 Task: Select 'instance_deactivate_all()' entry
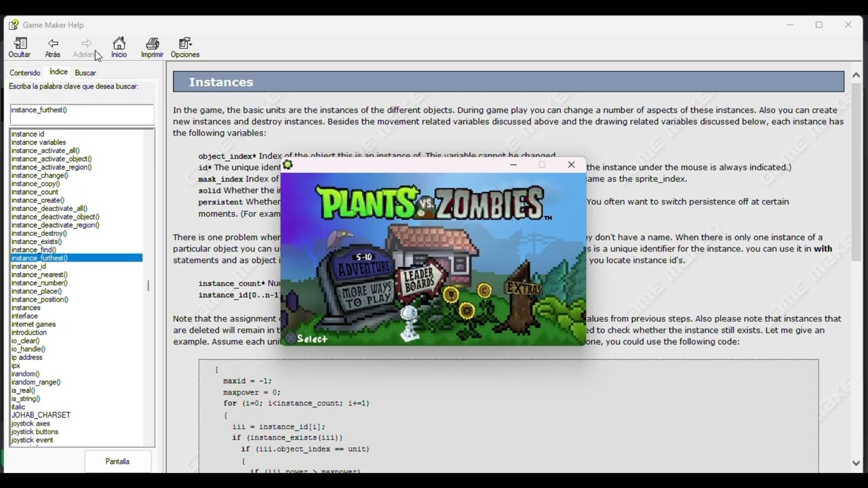[x=50, y=208]
